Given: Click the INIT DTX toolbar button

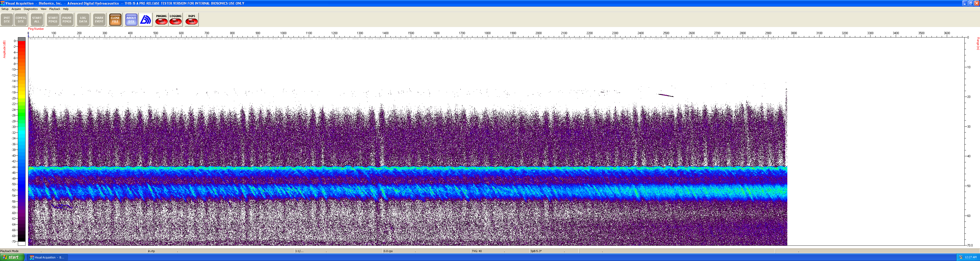Looking at the screenshot, I should click(x=7, y=20).
